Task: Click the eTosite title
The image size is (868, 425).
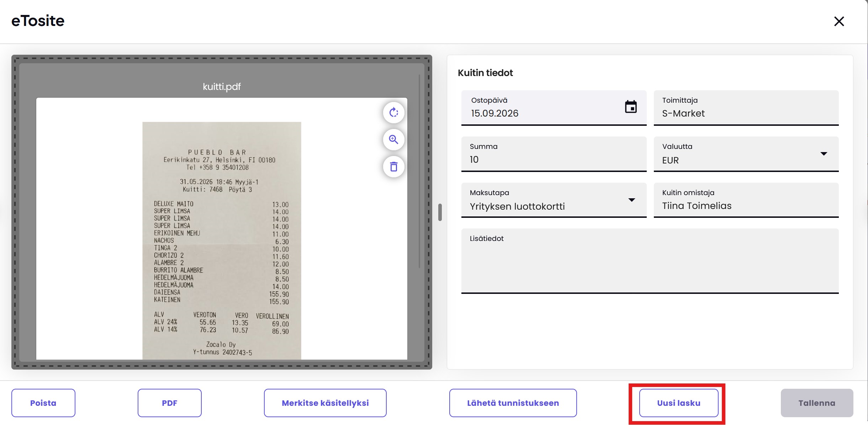Action: click(x=38, y=21)
